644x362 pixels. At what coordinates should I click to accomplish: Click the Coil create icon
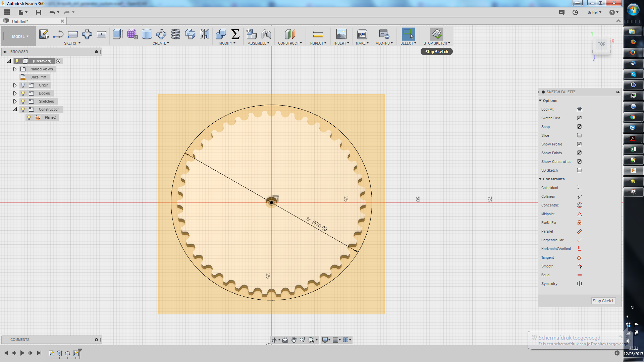(x=175, y=34)
